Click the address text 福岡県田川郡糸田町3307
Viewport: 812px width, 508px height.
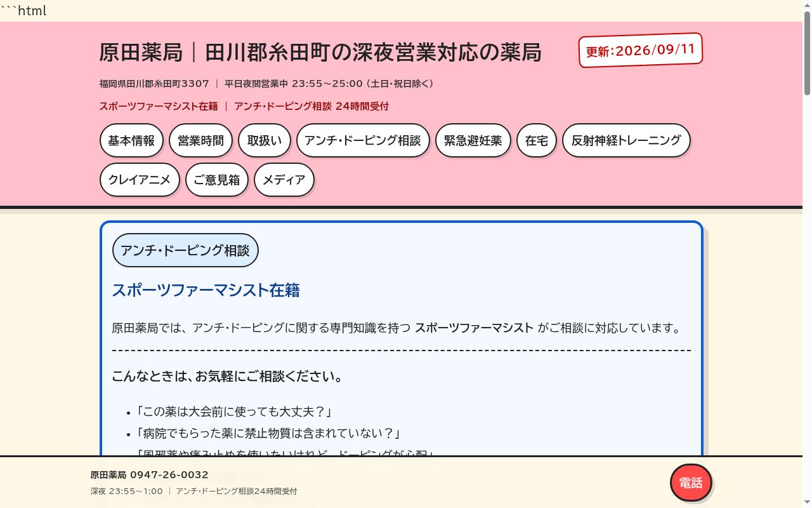click(154, 84)
